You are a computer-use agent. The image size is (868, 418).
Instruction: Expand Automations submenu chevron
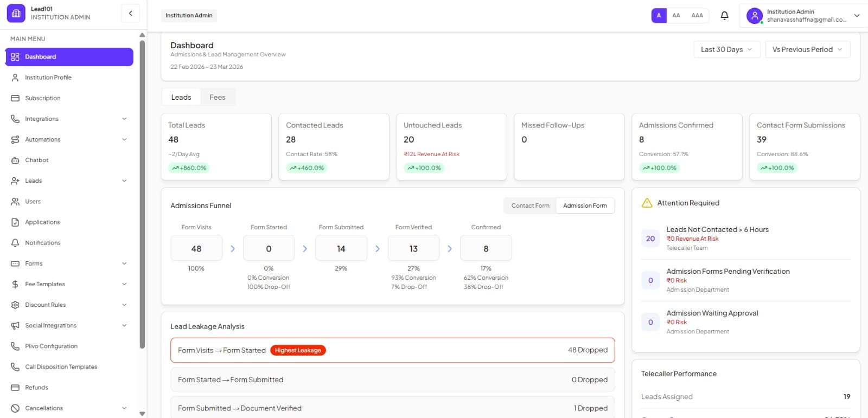(x=124, y=139)
